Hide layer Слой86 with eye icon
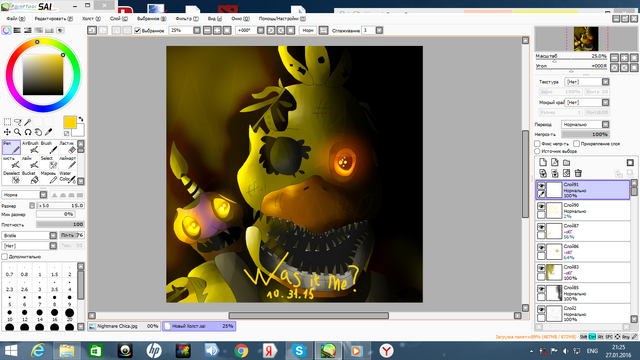The height and width of the screenshot is (360, 640). coord(541,248)
